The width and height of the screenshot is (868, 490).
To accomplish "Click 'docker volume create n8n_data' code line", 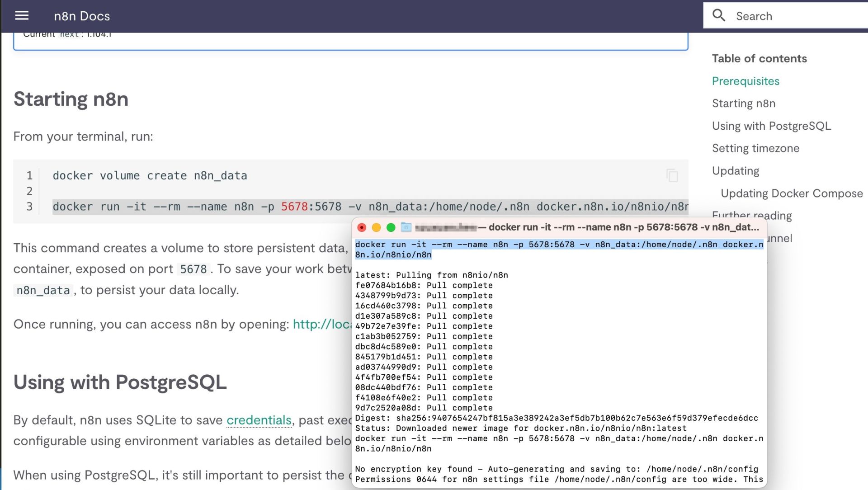I will 150,175.
